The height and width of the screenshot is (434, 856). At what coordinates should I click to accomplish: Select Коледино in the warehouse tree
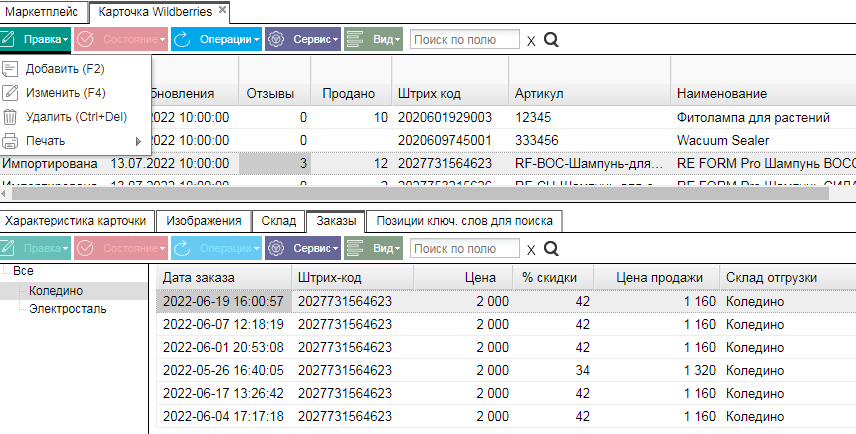click(x=56, y=291)
